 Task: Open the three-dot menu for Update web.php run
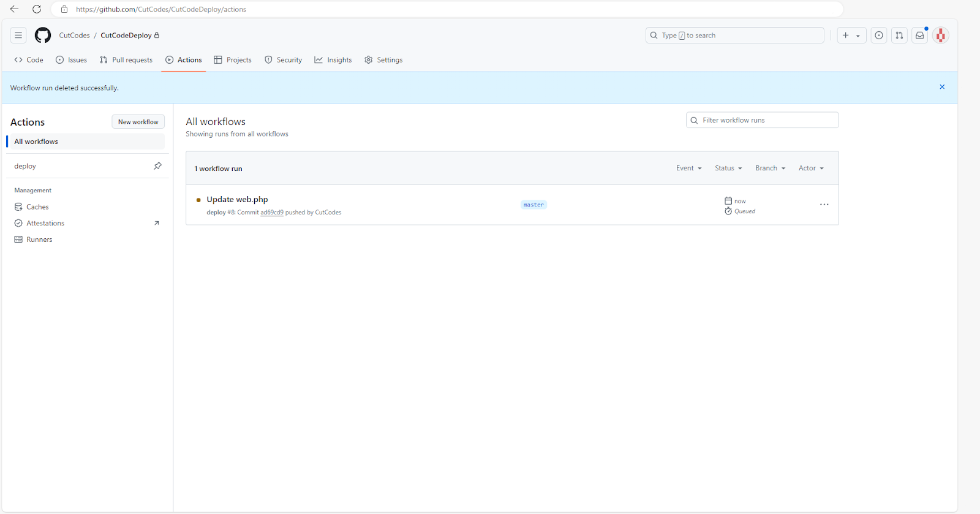pos(824,205)
